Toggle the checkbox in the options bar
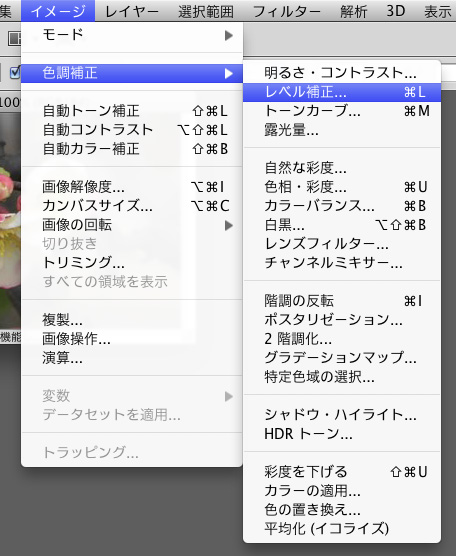The image size is (456, 556). click(x=15, y=73)
